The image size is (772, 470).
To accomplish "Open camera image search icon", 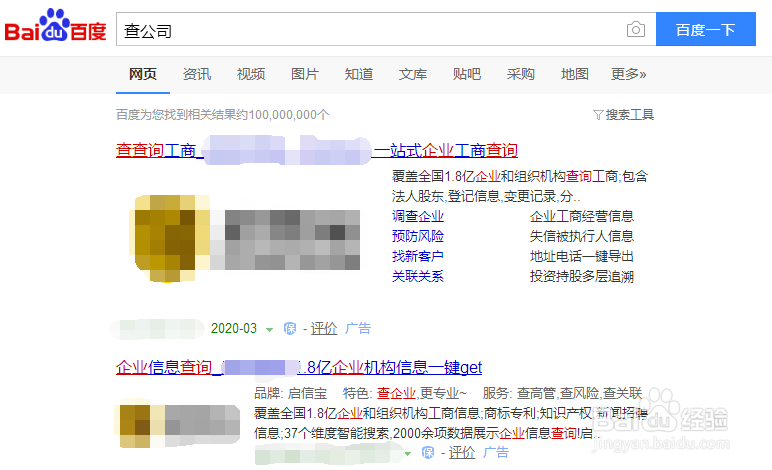I will [x=636, y=30].
